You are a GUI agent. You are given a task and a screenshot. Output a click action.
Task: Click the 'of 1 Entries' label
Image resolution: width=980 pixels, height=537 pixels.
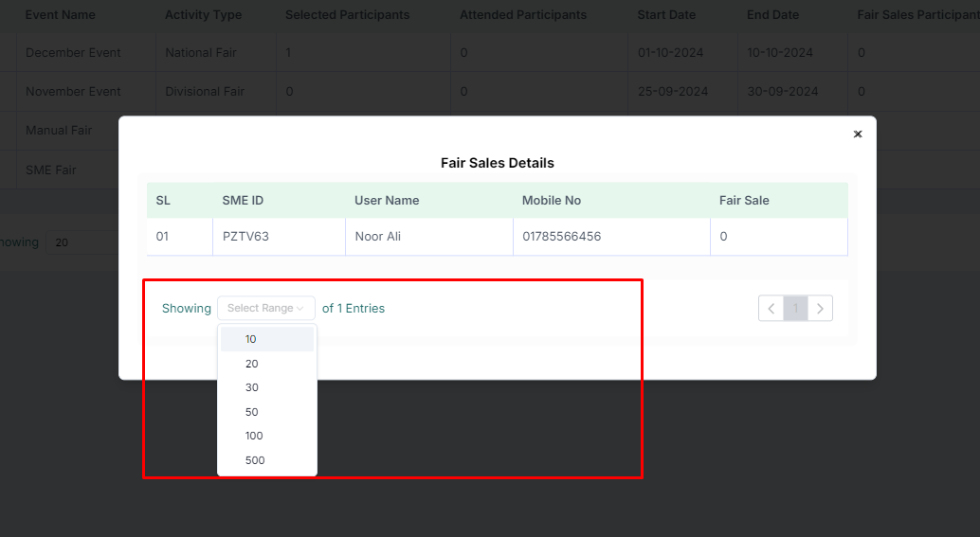[354, 309]
